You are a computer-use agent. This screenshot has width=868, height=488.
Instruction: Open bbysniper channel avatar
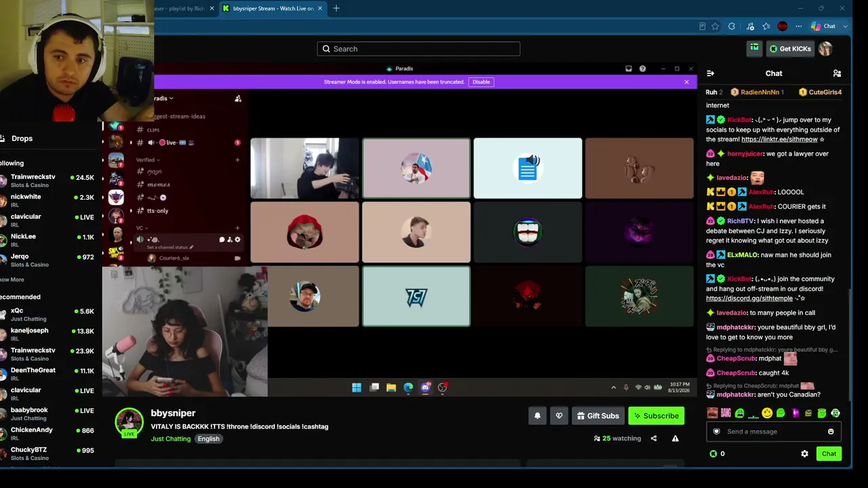[x=129, y=423]
